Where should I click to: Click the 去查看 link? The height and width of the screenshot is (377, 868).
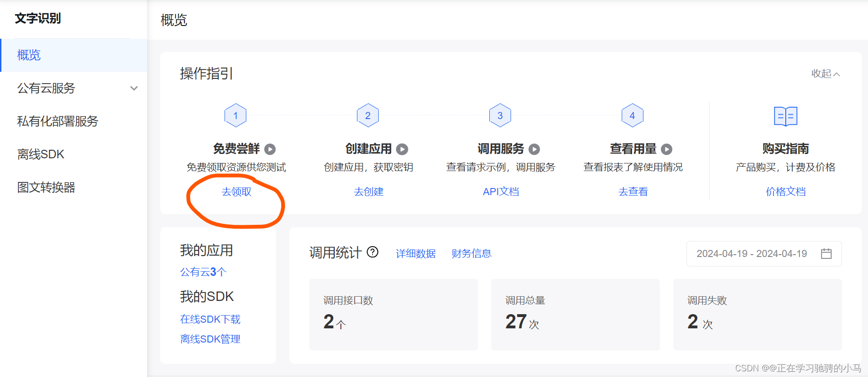[634, 192]
